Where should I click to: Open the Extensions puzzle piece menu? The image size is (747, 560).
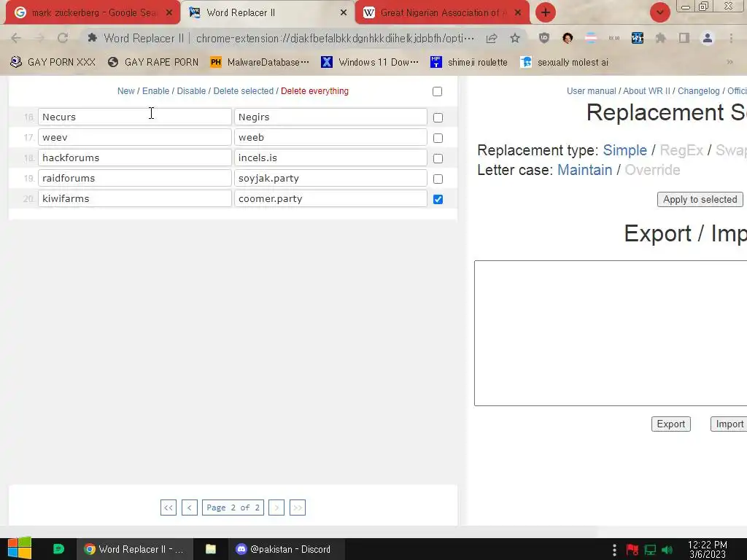click(x=661, y=38)
